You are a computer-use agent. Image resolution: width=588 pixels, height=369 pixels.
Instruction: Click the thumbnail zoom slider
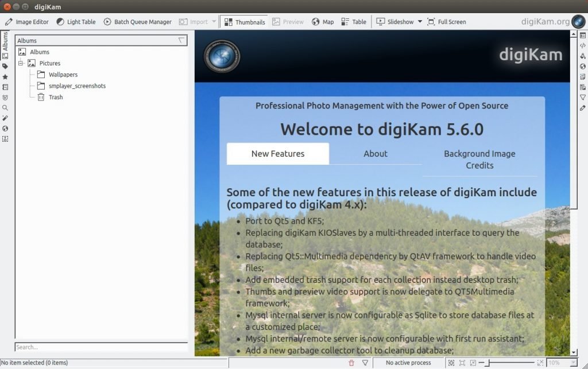(511, 363)
